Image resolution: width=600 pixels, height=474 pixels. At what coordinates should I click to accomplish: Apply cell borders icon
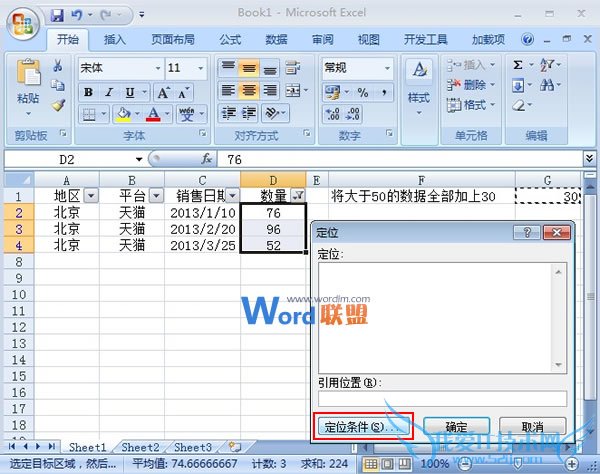(x=89, y=114)
